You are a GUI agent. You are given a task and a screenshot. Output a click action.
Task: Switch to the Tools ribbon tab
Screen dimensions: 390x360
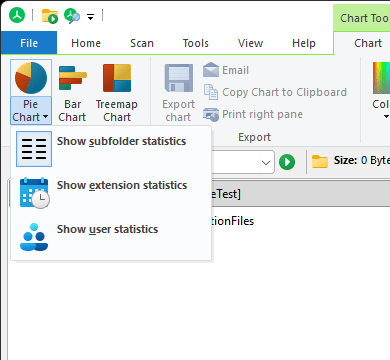196,43
